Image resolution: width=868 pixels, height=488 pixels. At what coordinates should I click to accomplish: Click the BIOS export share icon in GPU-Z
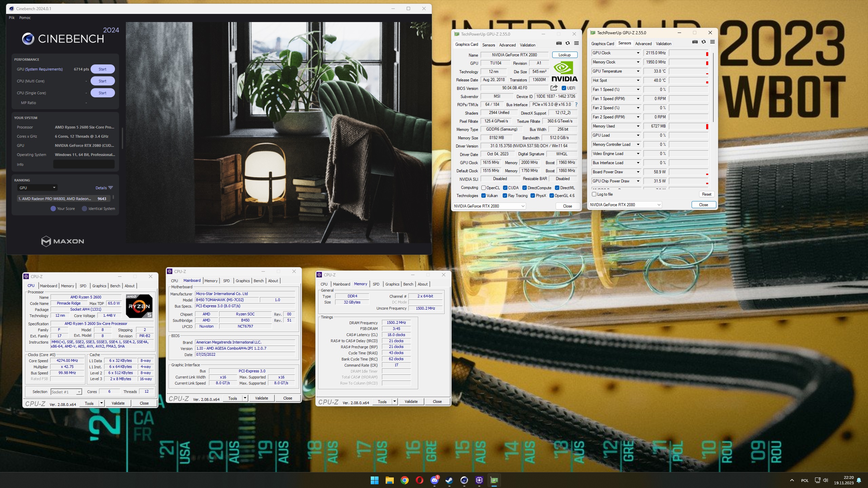tap(554, 88)
